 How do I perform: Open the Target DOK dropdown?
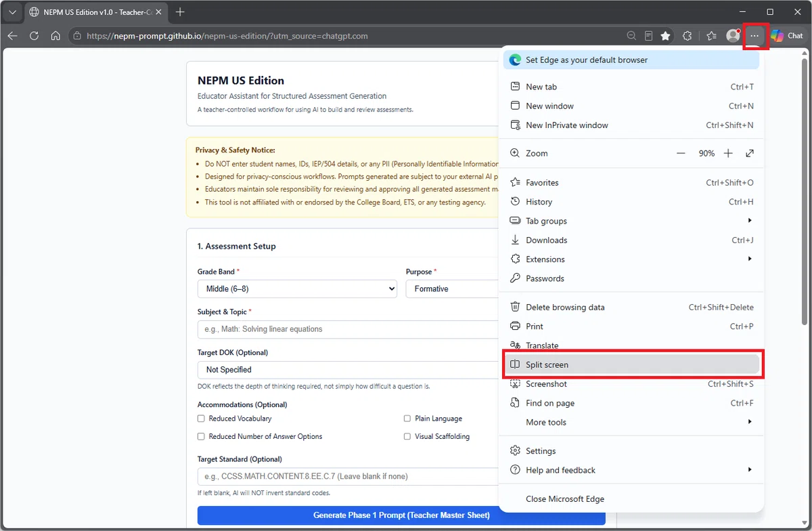click(348, 370)
